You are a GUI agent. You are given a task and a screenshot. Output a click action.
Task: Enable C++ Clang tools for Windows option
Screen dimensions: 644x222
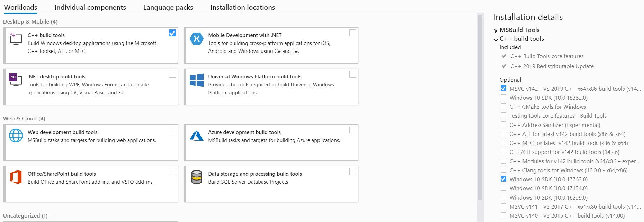coord(503,170)
